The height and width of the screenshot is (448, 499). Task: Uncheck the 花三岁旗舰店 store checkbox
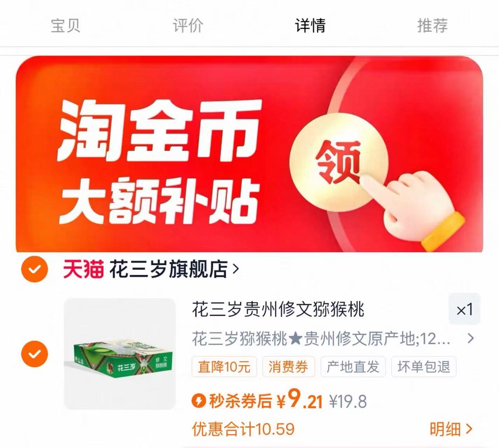(x=34, y=269)
